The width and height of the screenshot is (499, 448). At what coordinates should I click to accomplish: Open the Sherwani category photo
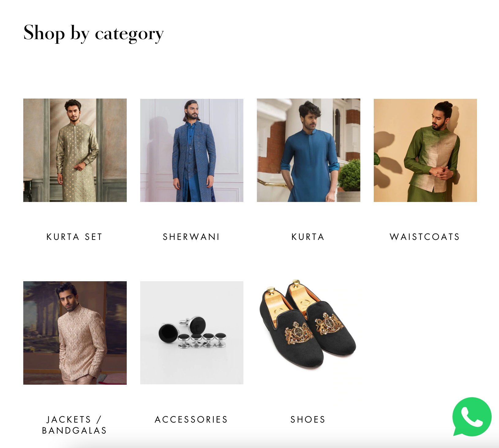(x=192, y=150)
